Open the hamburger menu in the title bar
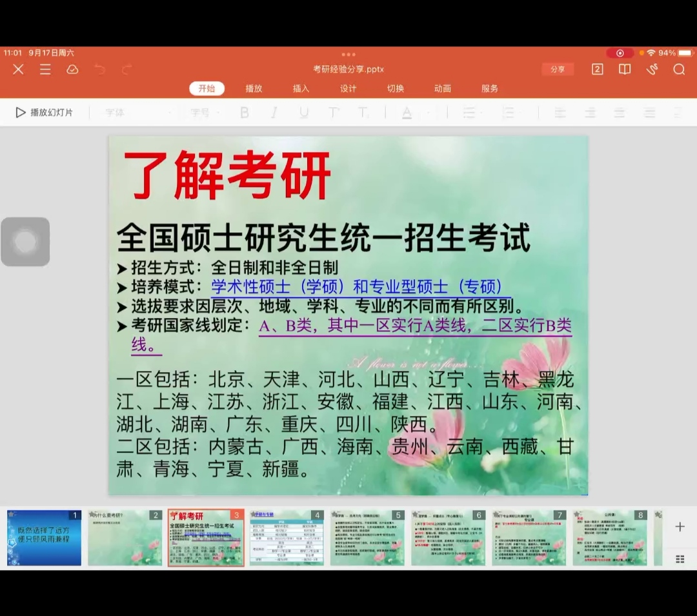Viewport: 697px width, 616px height. point(45,70)
